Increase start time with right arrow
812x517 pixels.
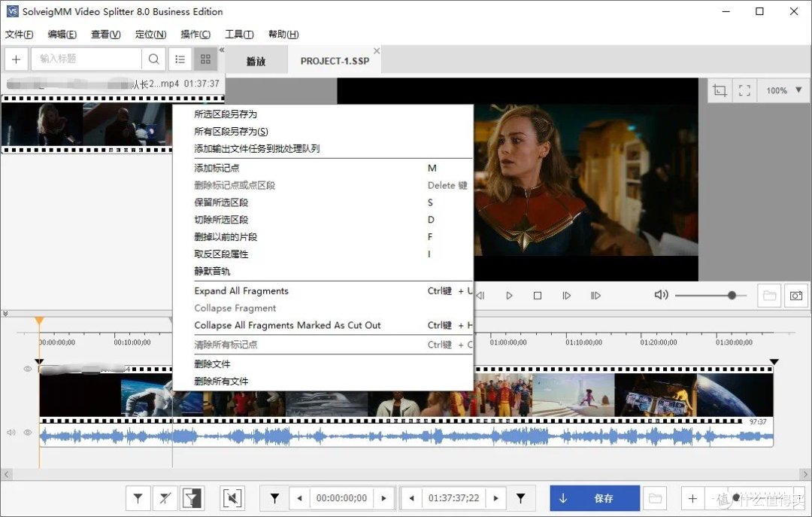[x=383, y=498]
